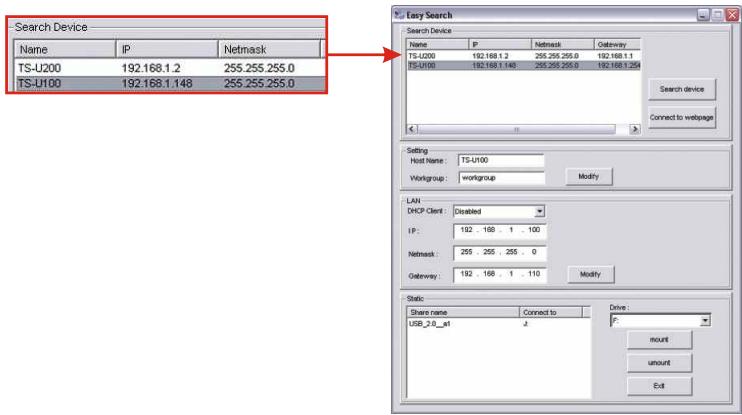Click gateway 192.168.1.1 cell in device list

[x=615, y=56]
